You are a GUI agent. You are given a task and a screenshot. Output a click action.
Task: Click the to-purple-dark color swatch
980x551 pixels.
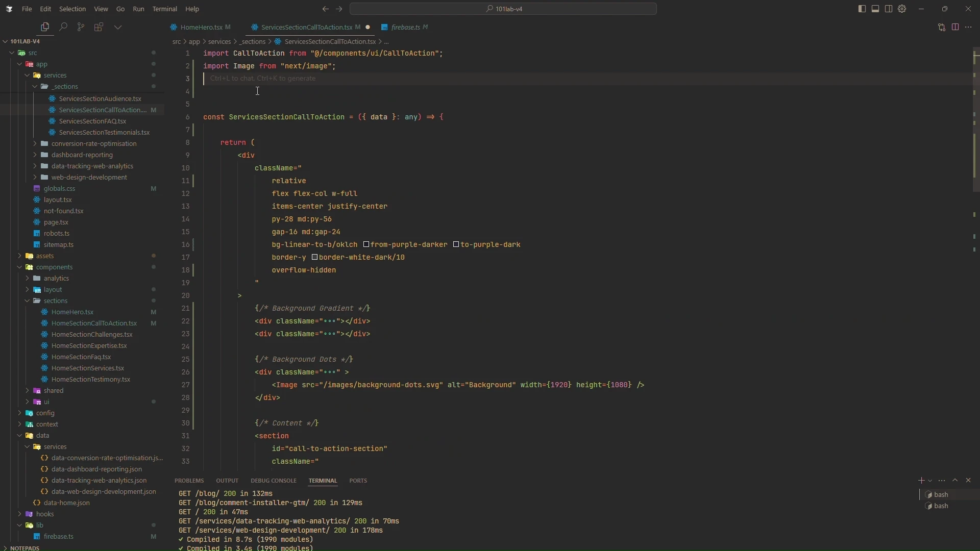pos(456,245)
